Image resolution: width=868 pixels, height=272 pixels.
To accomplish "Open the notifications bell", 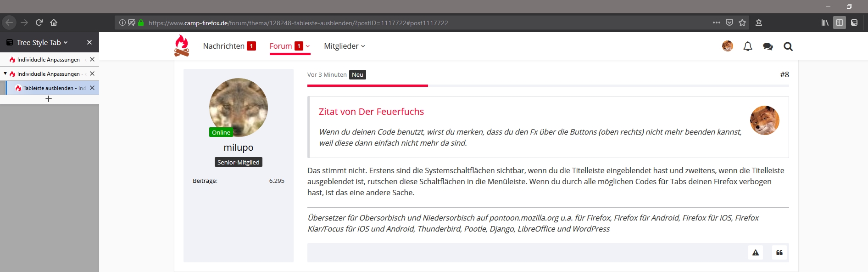I will tap(748, 46).
